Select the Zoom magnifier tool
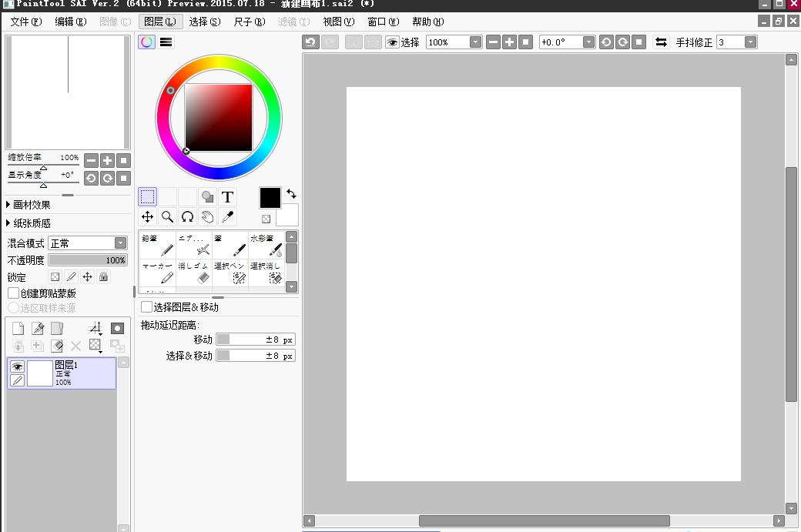 pos(167,217)
